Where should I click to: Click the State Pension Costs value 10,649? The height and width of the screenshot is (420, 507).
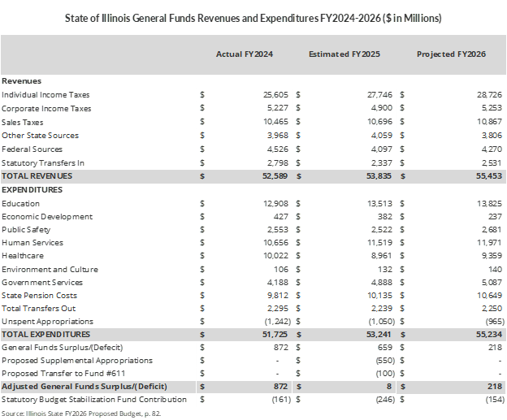tap(489, 296)
